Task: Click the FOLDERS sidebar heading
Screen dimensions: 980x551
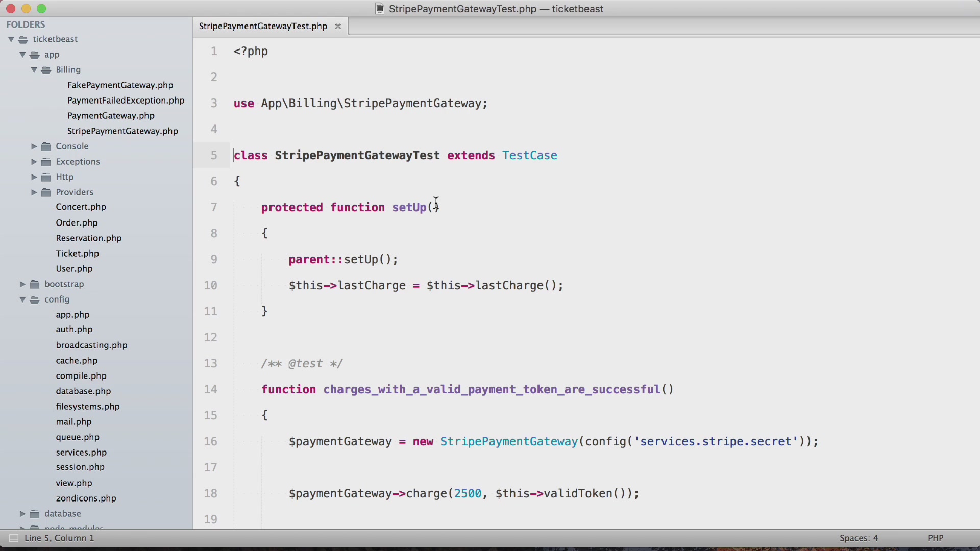Action: point(26,24)
